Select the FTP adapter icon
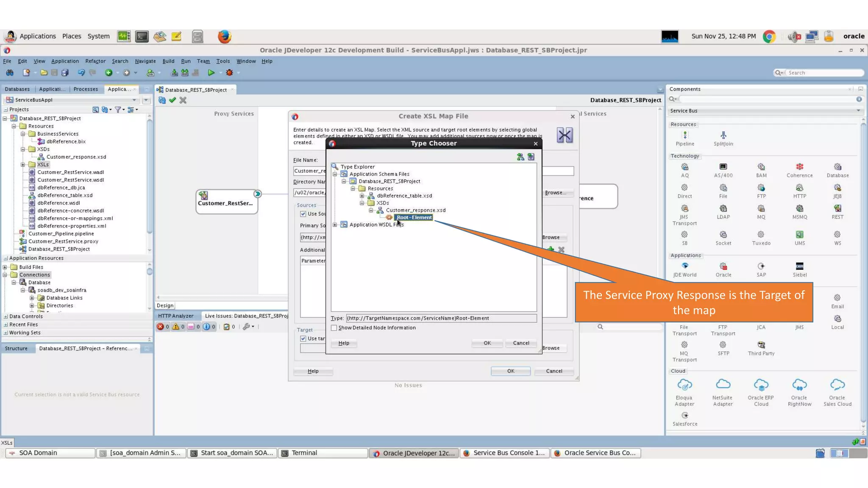 pyautogui.click(x=761, y=188)
